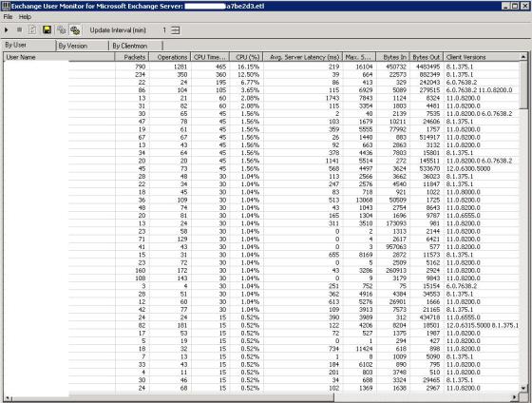Sort by the Operations column header
The width and height of the screenshot is (532, 403).
point(170,57)
